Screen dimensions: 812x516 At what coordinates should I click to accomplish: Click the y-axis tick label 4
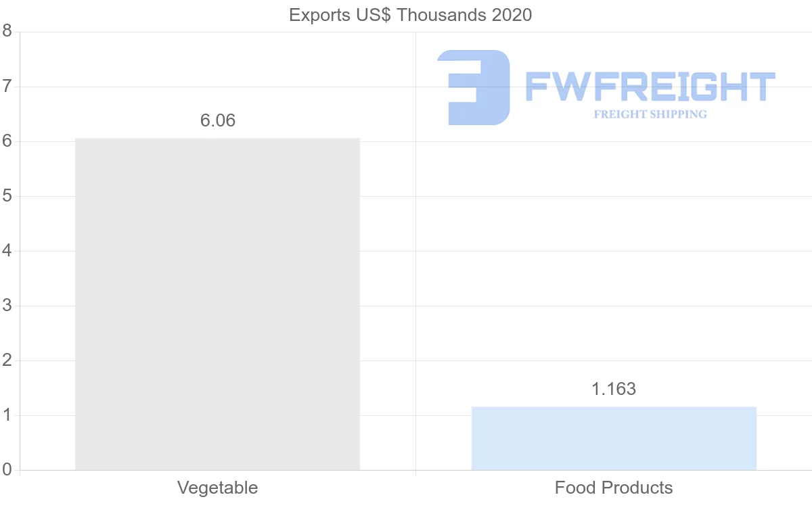(x=7, y=251)
